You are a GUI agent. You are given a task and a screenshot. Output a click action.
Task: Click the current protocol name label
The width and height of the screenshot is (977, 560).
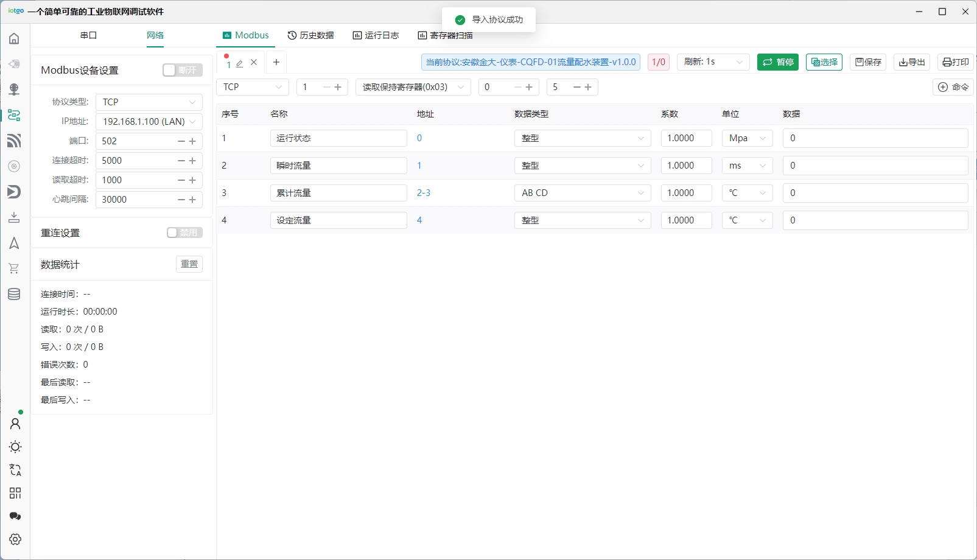tap(531, 62)
